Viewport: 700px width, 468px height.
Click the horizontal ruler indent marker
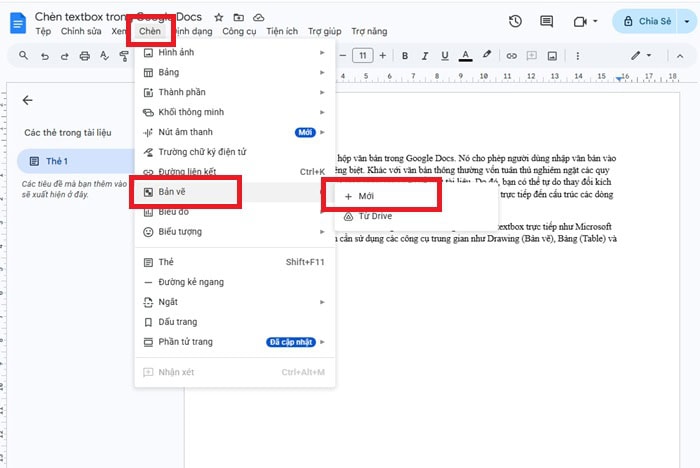619,79
